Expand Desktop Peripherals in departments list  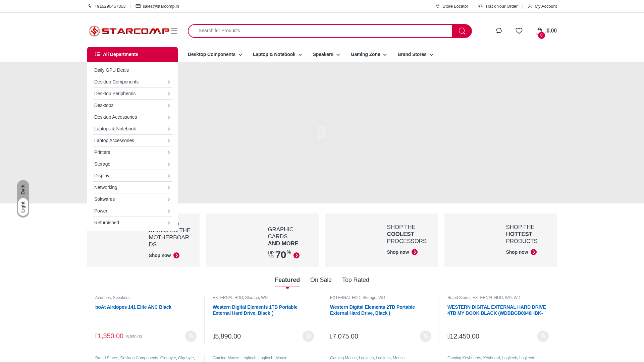132,94
